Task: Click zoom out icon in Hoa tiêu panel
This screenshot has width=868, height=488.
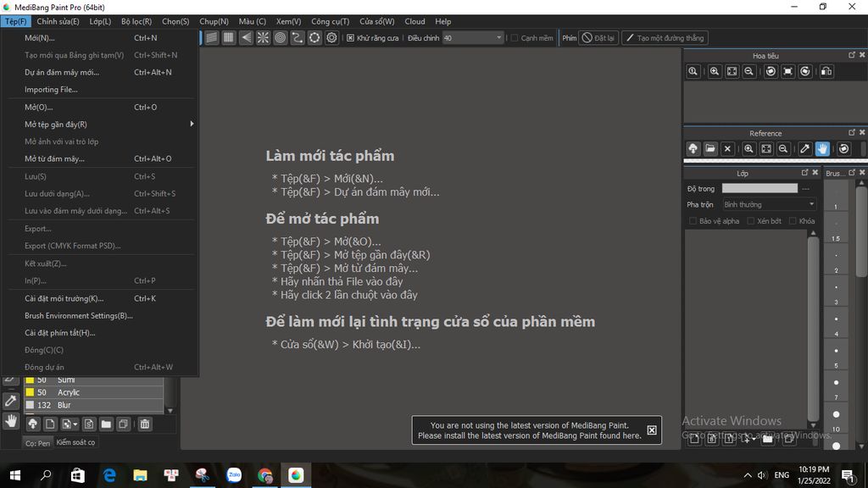Action: (x=749, y=71)
